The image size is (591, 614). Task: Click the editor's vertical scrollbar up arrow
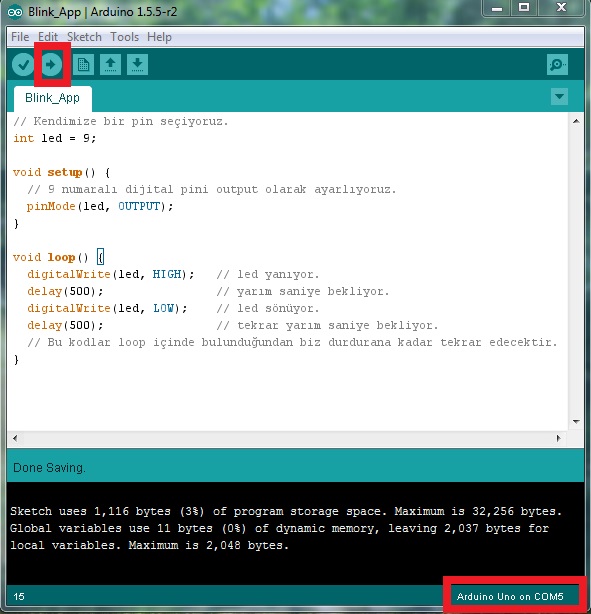pyautogui.click(x=576, y=121)
